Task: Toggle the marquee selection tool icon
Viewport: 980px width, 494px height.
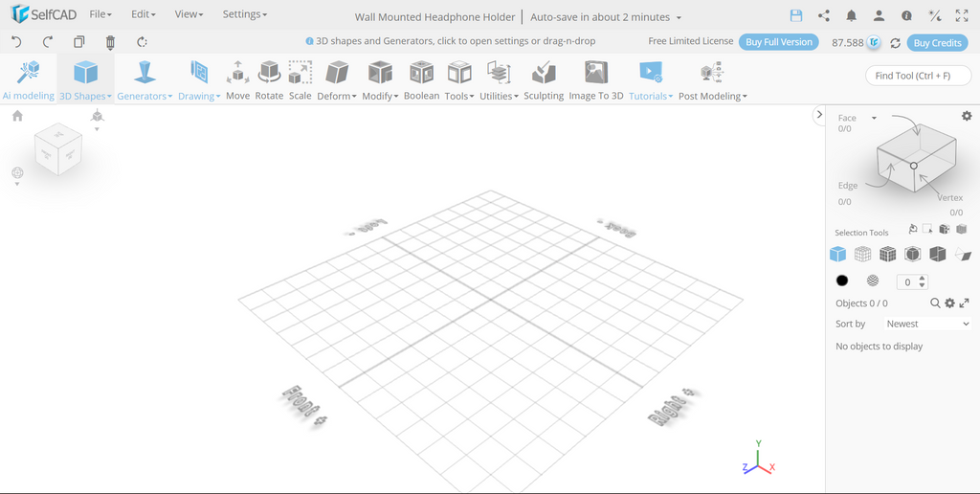Action: tap(927, 229)
